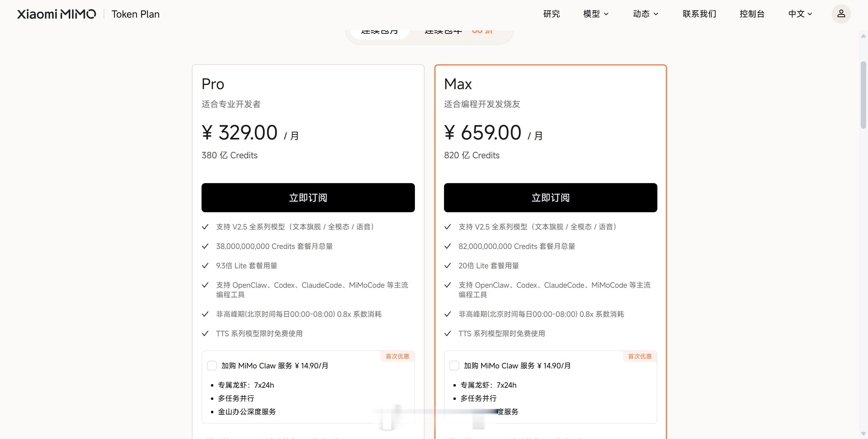
Task: Open the 联系我们 page
Action: tap(699, 14)
